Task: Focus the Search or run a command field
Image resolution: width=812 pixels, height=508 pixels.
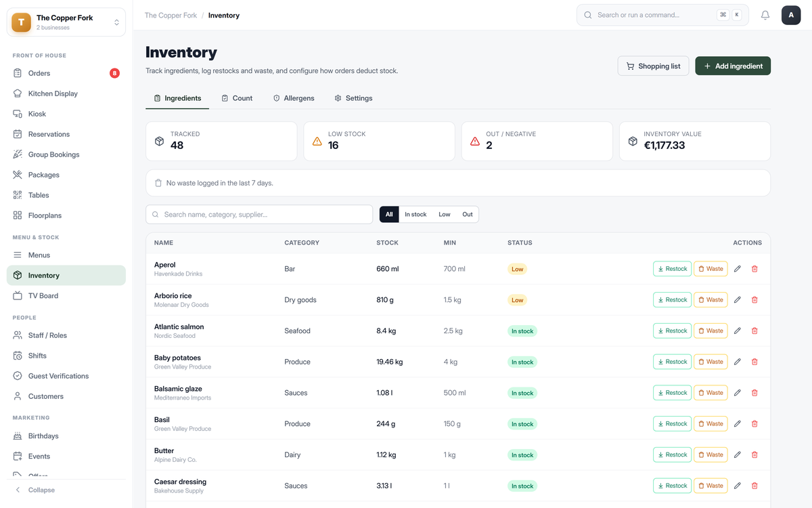Action: (662, 15)
